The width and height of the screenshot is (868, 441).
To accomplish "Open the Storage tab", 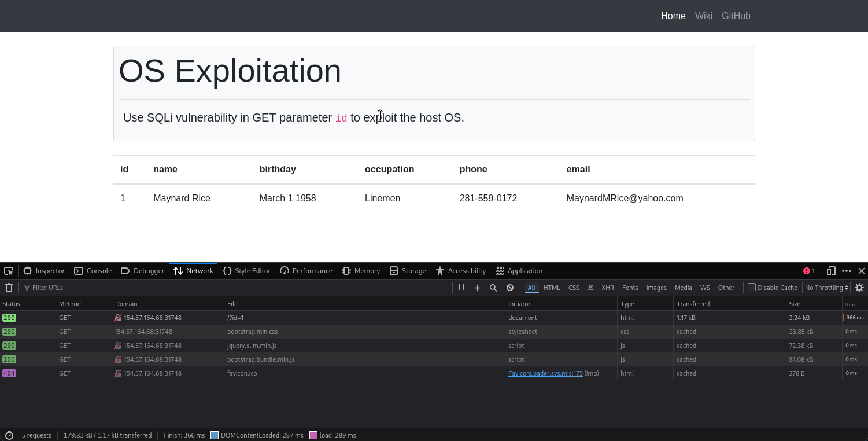I will [408, 271].
